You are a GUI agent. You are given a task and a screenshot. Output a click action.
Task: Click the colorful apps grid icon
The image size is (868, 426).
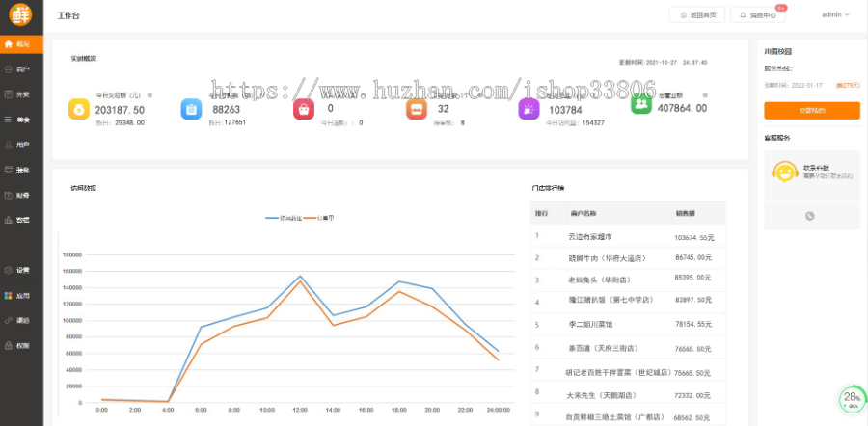(9, 296)
